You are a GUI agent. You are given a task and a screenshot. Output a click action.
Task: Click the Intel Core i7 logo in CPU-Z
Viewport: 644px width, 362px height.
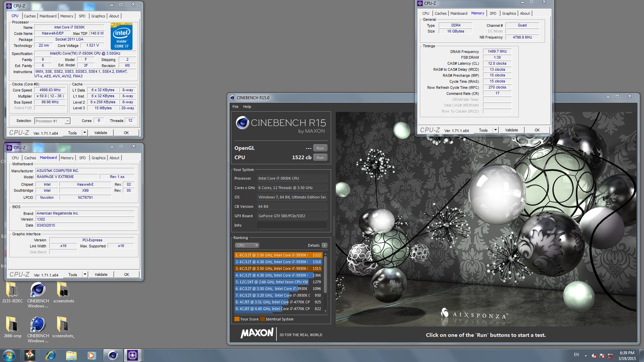121,36
